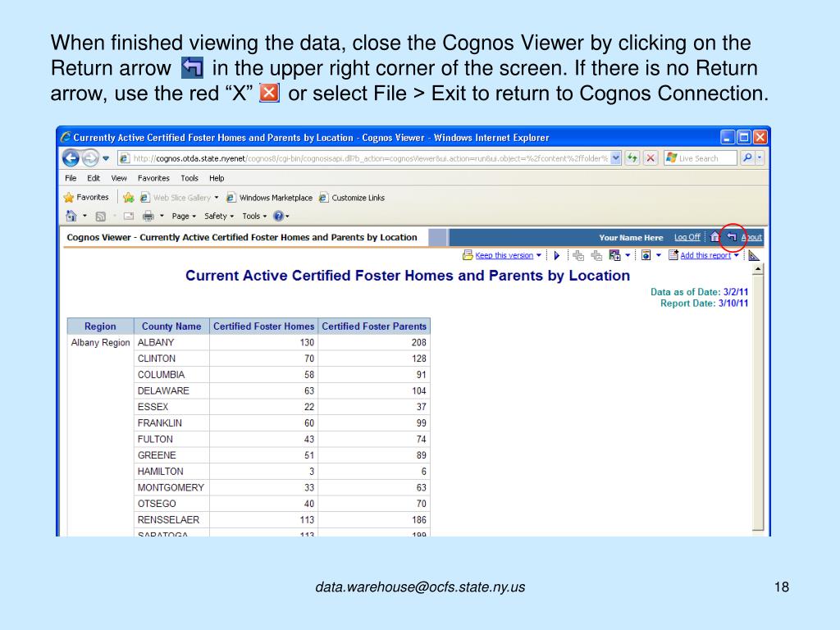The height and width of the screenshot is (630, 840).
Task: Click the data.warehouse@ocfs.state.ny.us email text
Action: [x=420, y=587]
